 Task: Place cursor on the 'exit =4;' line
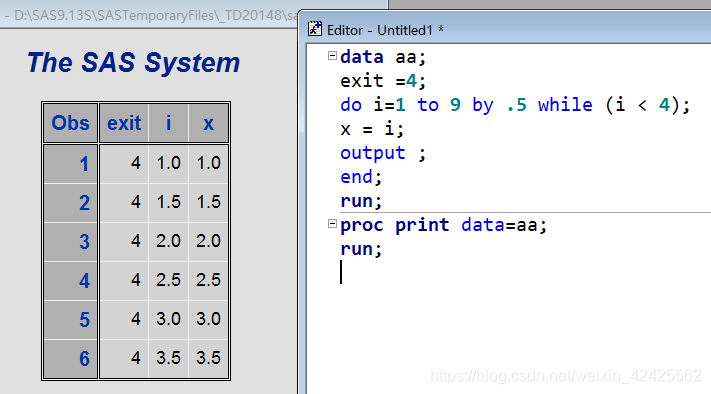point(383,81)
